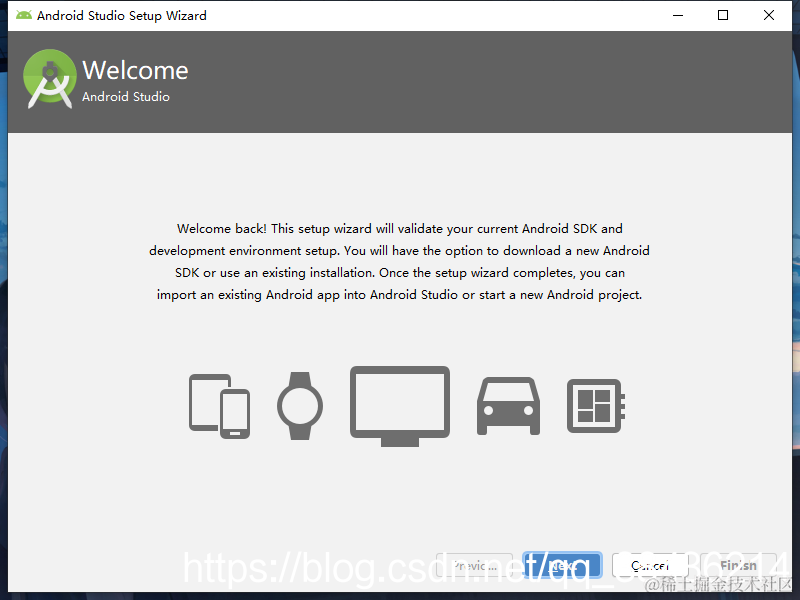Click the TV screen icon
The width and height of the screenshot is (800, 600).
click(400, 406)
